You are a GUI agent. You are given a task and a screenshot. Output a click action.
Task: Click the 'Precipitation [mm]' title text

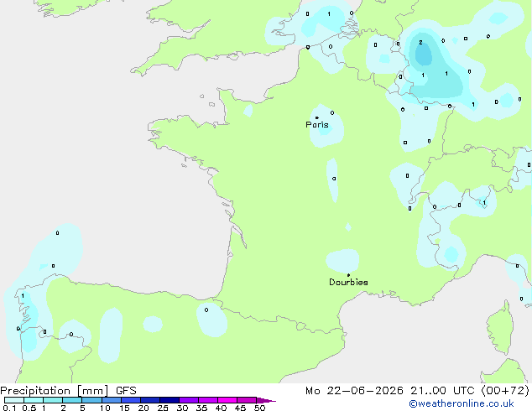click(x=55, y=391)
